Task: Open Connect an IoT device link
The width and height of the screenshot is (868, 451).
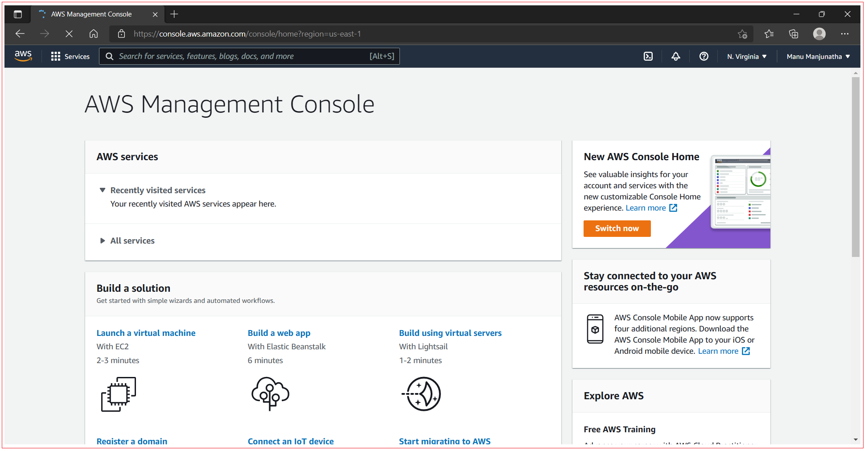Action: pyautogui.click(x=291, y=441)
